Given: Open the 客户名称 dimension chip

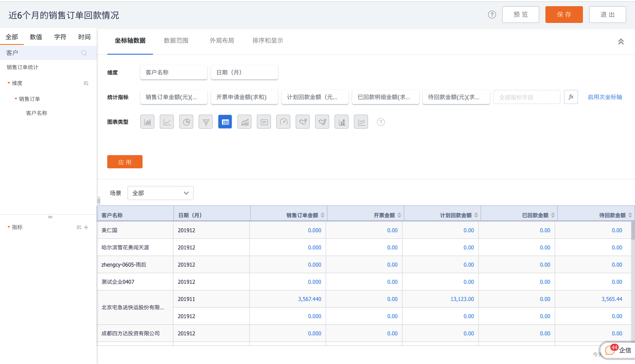Looking at the screenshot, I should tap(174, 72).
